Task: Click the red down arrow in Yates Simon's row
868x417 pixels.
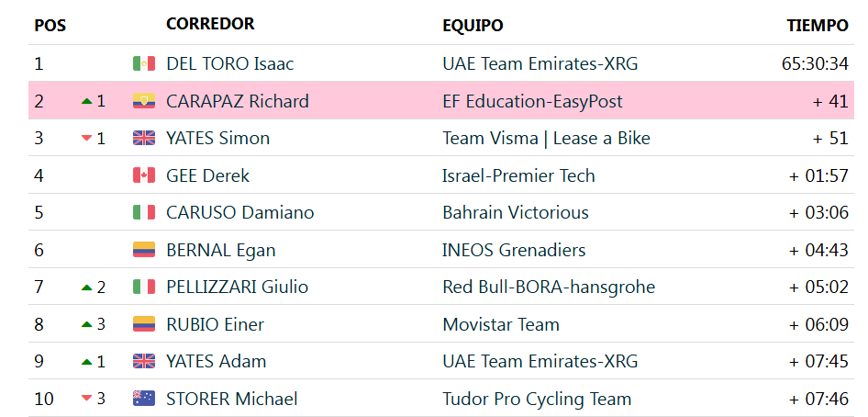Action: click(x=86, y=138)
